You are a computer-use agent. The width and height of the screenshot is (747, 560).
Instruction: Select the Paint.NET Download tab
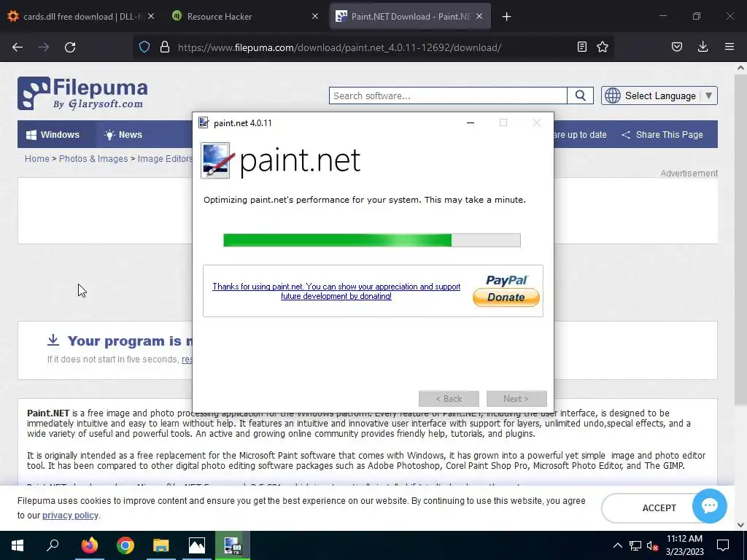pyautogui.click(x=410, y=16)
